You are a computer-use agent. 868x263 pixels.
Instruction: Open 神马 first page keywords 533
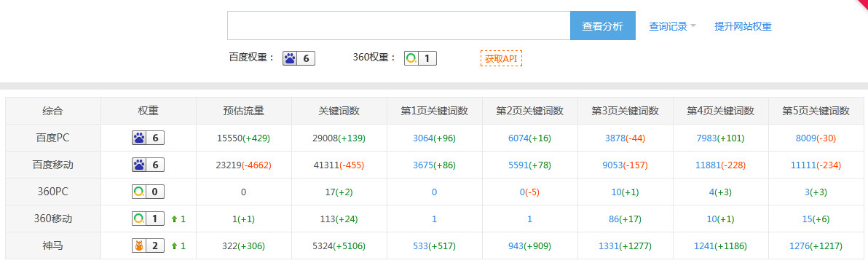tap(421, 246)
